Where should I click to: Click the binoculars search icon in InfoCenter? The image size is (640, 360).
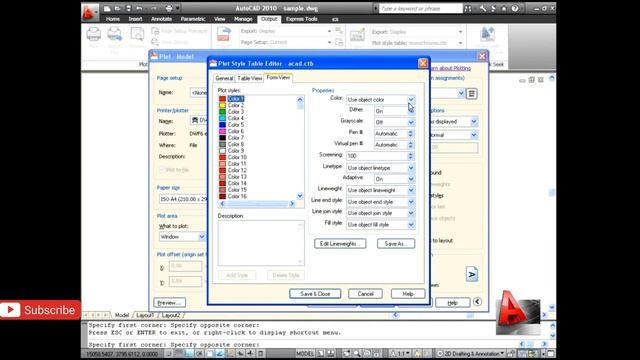tap(468, 8)
